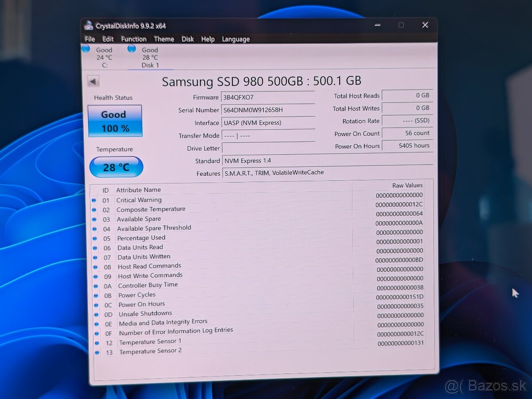532x399 pixels.
Task: Click the Interface field UASP (NVM Express)
Action: [x=268, y=123]
